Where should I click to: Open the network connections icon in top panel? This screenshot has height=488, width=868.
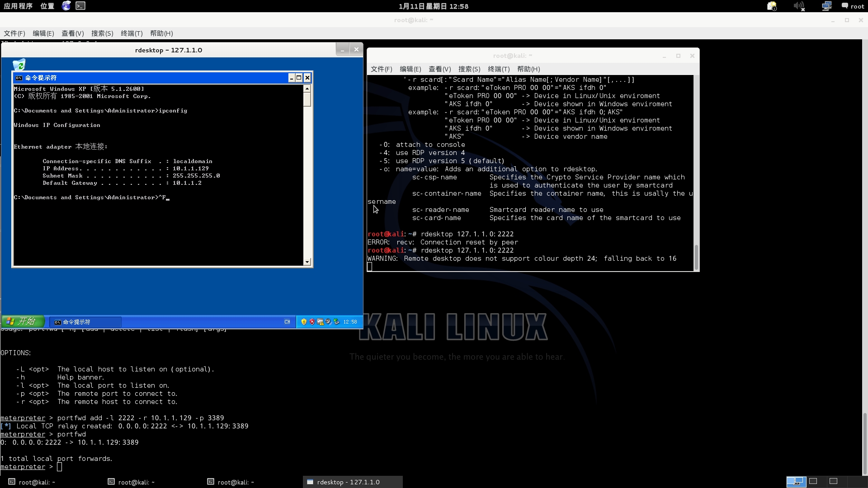[x=826, y=6]
